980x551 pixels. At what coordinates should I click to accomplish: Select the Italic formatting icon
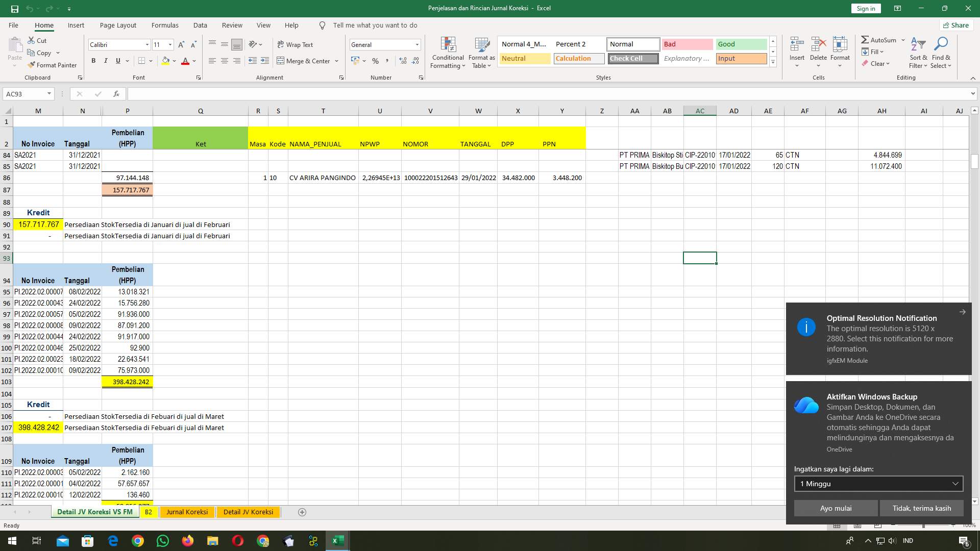click(106, 61)
